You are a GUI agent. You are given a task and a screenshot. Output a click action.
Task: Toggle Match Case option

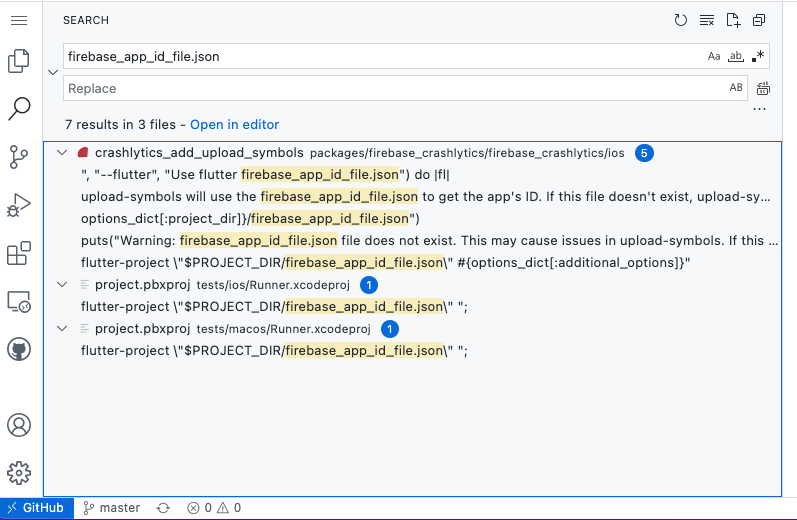click(714, 56)
